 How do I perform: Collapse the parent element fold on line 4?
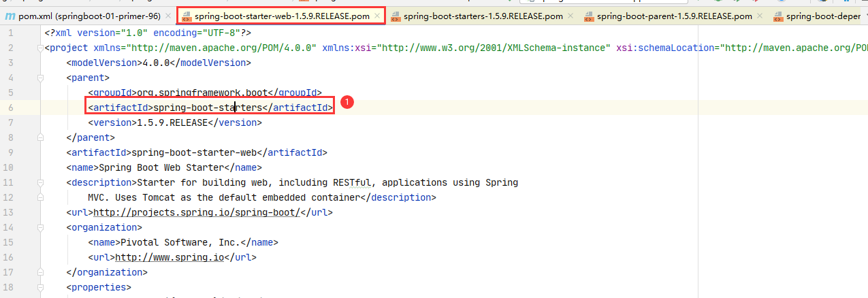[41, 78]
